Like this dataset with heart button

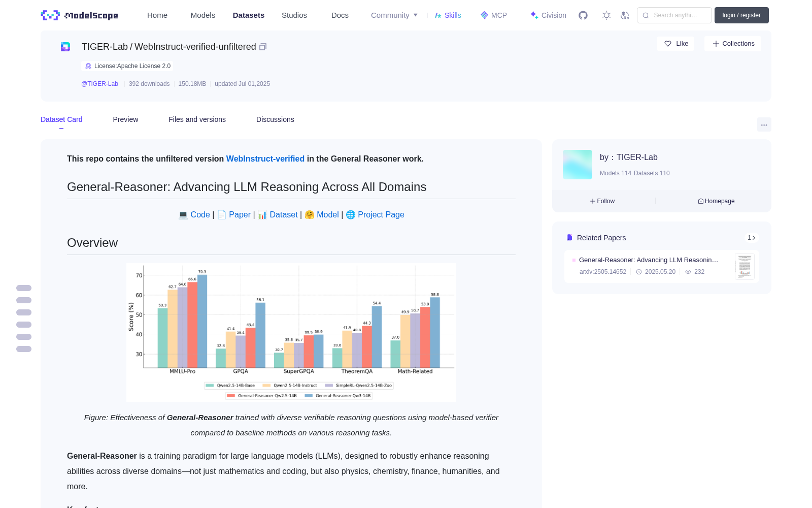point(676,44)
